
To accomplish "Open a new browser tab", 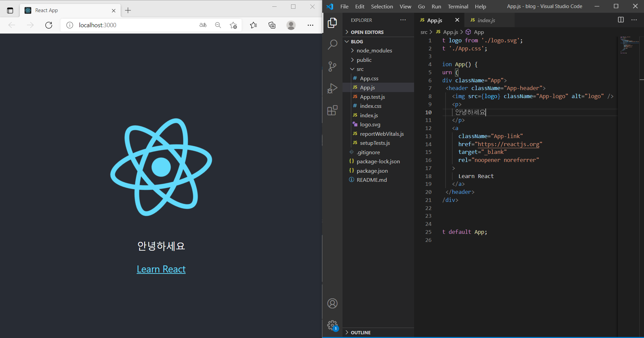I will click(128, 10).
